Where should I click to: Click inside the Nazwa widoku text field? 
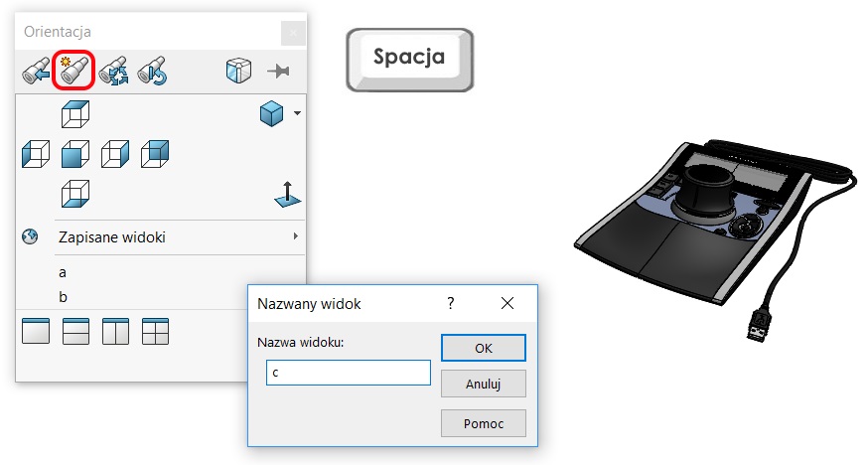[349, 373]
